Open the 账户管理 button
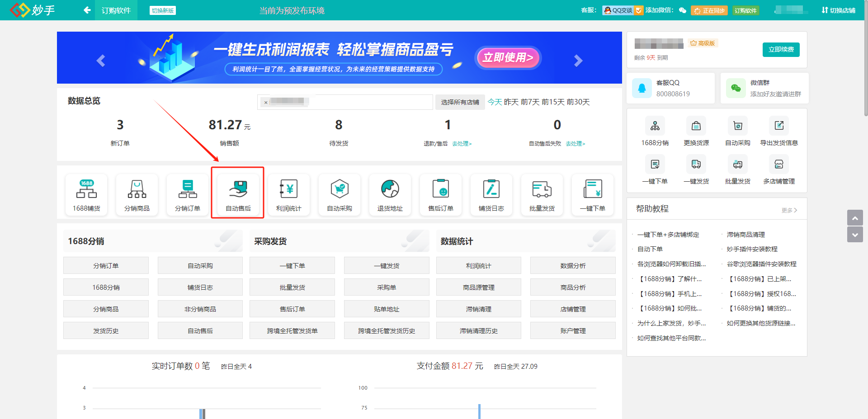This screenshot has width=868, height=419. (x=573, y=330)
